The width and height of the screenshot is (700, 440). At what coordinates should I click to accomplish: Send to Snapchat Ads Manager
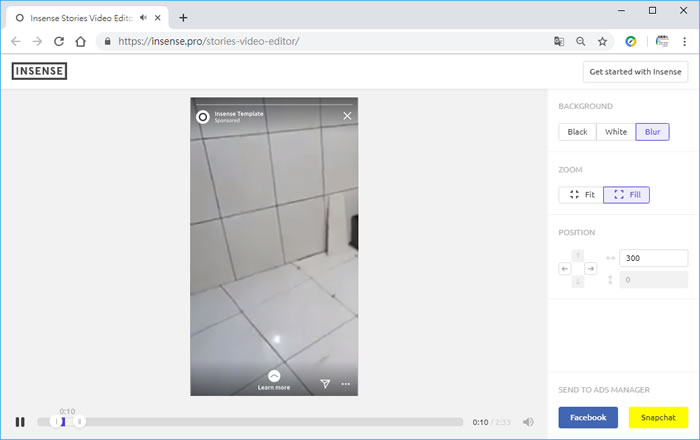coord(658,418)
